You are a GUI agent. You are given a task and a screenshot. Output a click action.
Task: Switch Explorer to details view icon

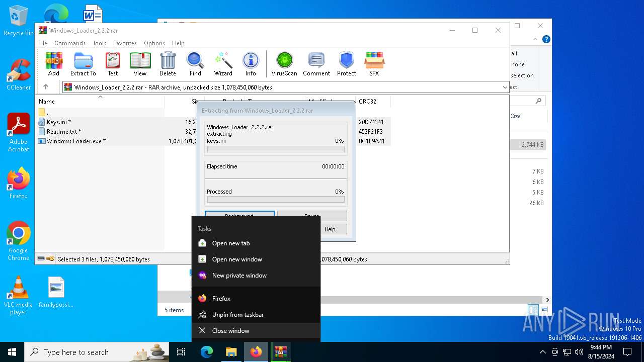tap(533, 310)
